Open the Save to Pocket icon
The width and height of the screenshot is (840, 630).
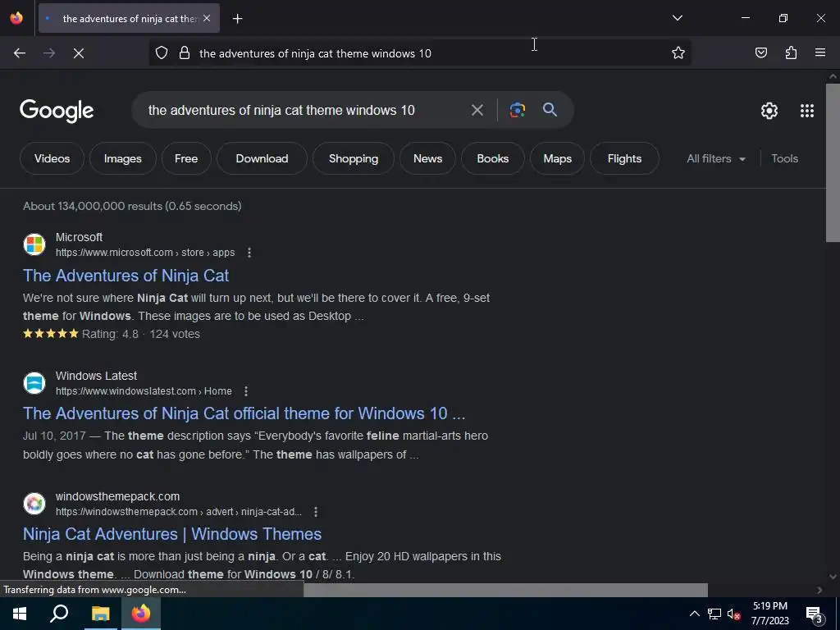761,52
